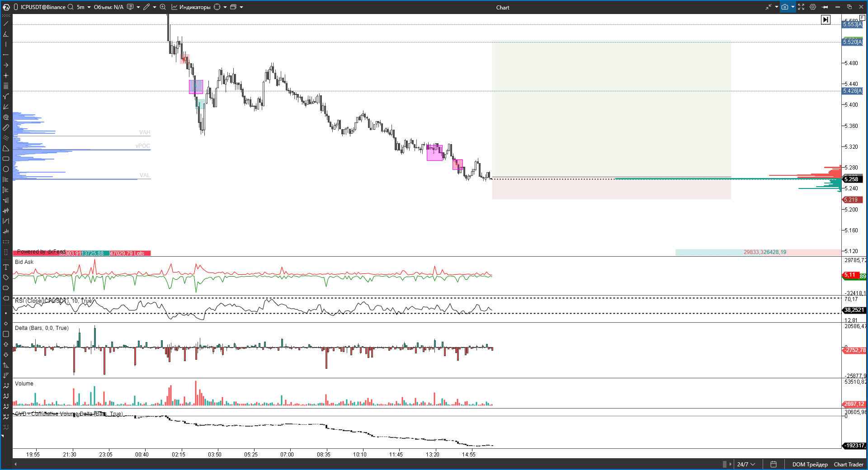Click the Volume indicator label
This screenshot has height=470, width=868.
24,384
